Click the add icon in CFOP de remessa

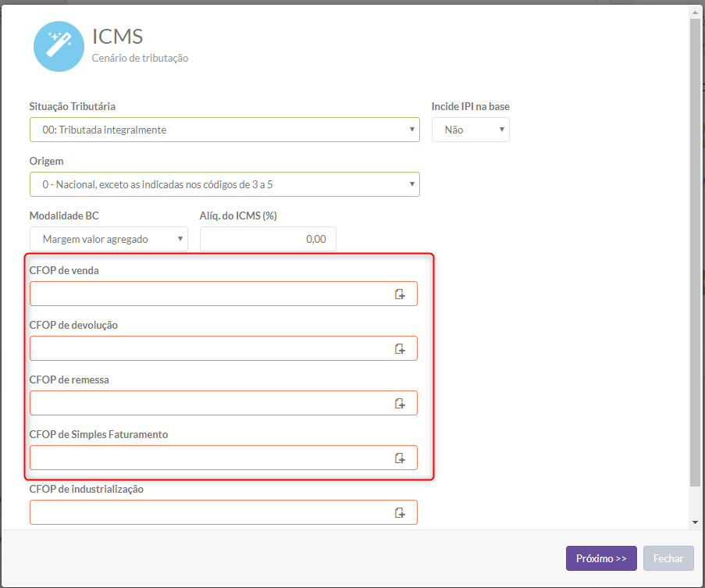[400, 404]
